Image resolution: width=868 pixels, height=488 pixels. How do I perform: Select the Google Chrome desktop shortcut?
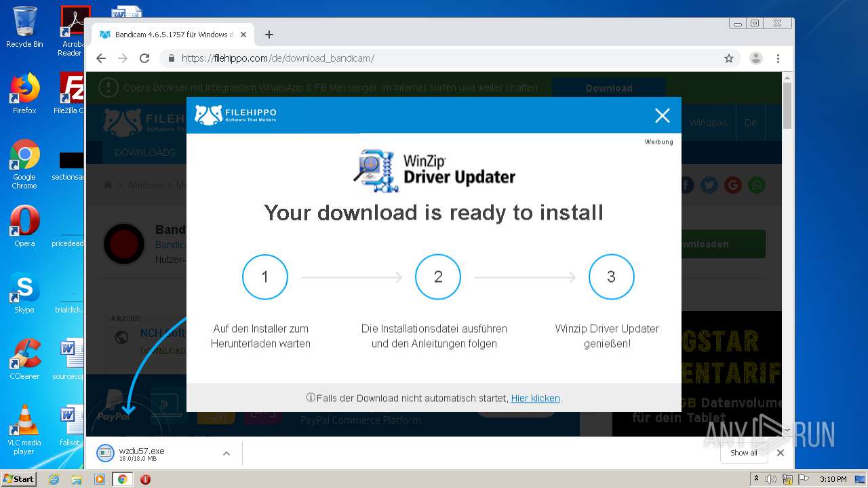tap(24, 164)
